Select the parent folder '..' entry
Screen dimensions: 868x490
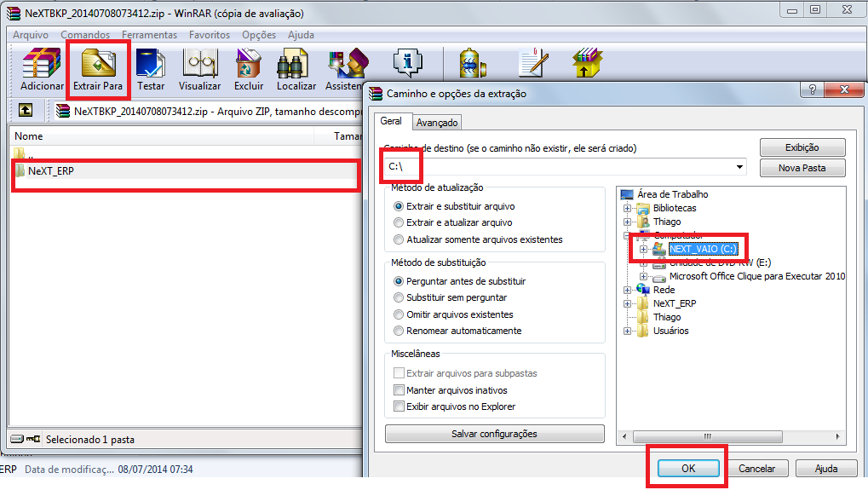tap(26, 154)
